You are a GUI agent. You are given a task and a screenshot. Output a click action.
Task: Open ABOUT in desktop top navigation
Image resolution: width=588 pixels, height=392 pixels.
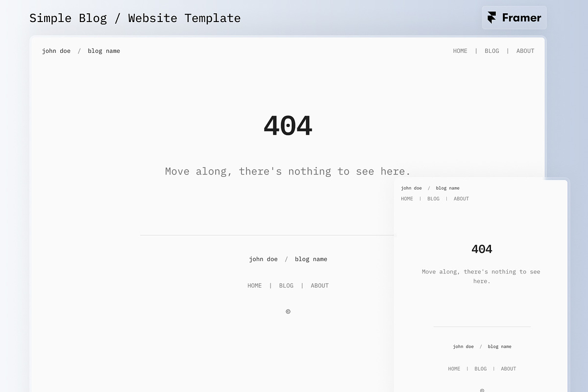(x=525, y=51)
